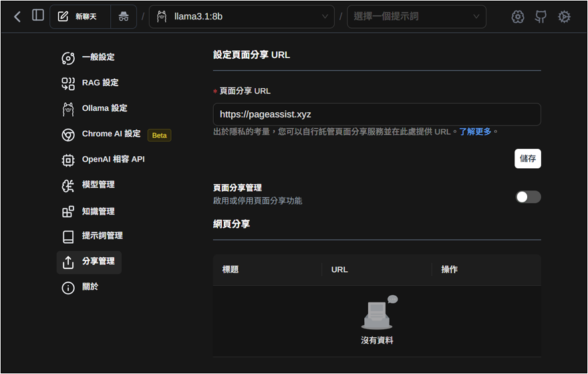Open the 選擇一個提示詞 prompt dropdown
The height and width of the screenshot is (374, 588).
tap(416, 17)
